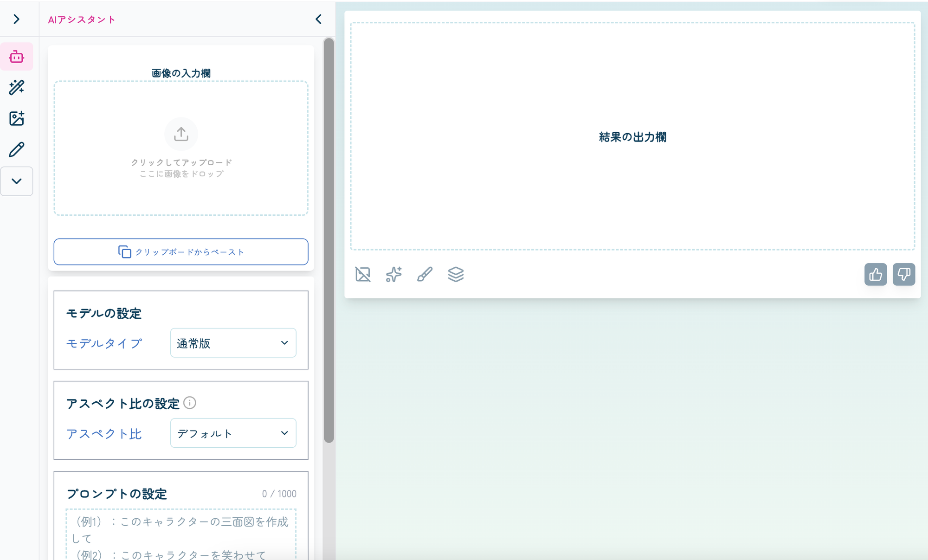Click the layers stack icon below output
928x560 pixels.
[456, 274]
